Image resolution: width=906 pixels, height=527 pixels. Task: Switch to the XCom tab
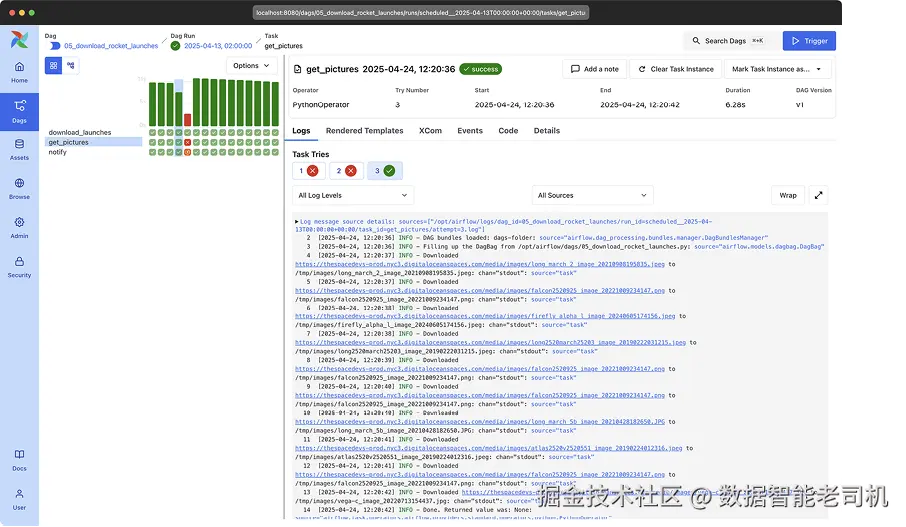click(430, 131)
